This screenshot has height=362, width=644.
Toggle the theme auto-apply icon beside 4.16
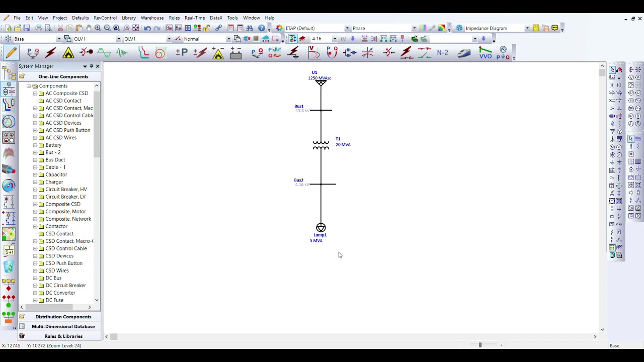coord(293,39)
